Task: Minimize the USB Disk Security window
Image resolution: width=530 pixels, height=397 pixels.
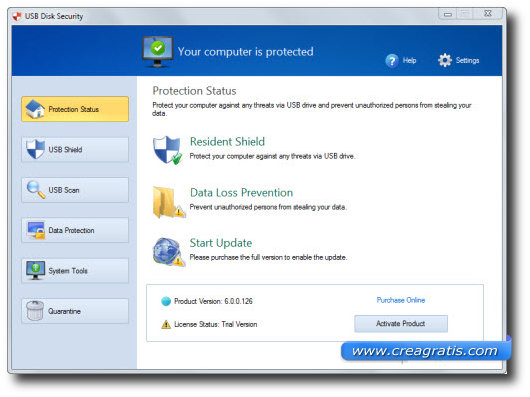Action: tap(448, 14)
